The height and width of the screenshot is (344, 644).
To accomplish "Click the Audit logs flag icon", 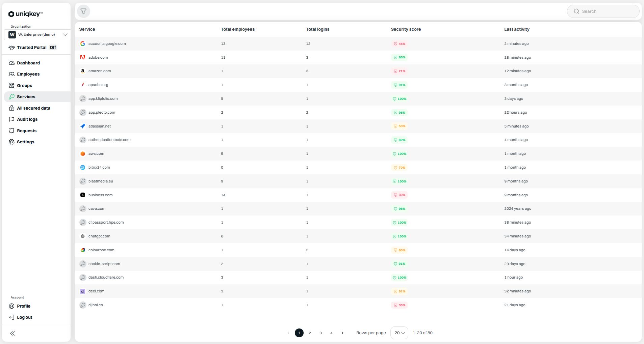I will (x=11, y=119).
